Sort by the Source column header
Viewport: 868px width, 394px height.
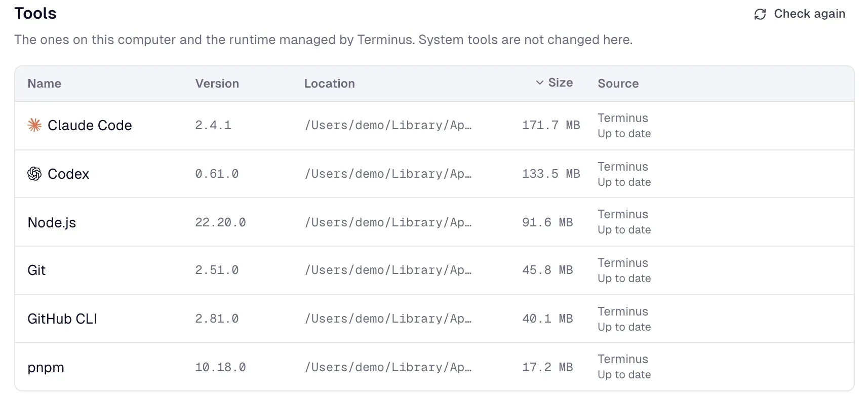click(618, 84)
